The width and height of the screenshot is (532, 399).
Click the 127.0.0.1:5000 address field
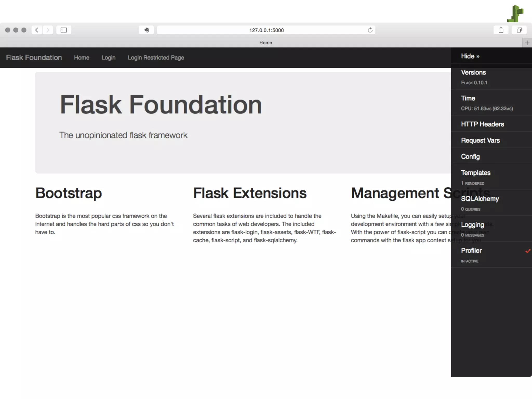[266, 30]
